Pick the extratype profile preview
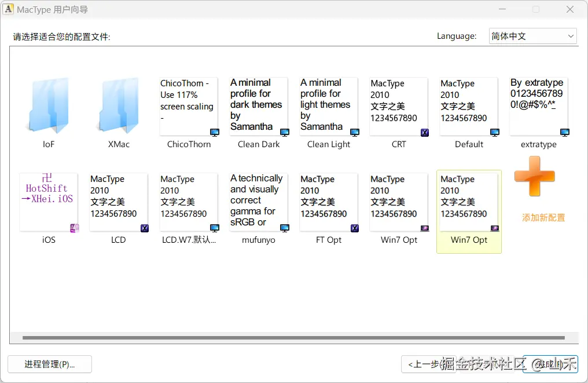 539,106
